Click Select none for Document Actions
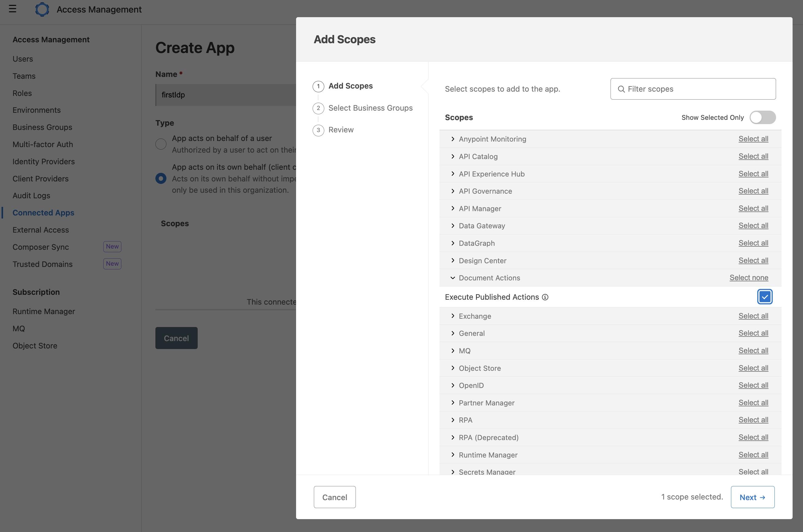This screenshot has height=532, width=803. coord(748,278)
